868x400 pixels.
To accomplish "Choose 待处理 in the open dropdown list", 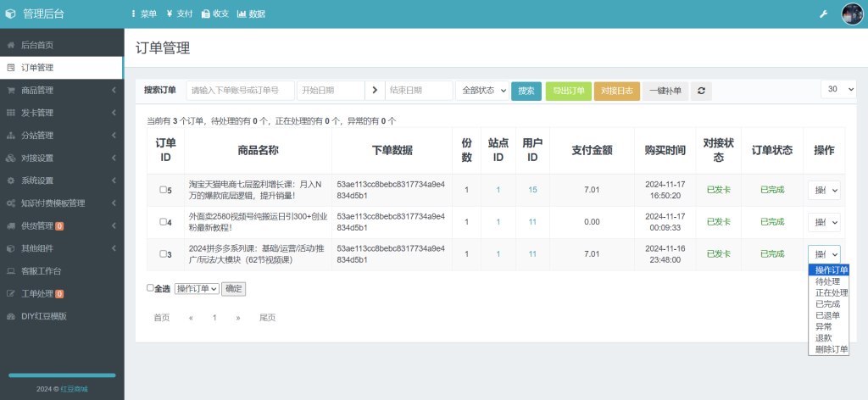I will click(x=829, y=281).
